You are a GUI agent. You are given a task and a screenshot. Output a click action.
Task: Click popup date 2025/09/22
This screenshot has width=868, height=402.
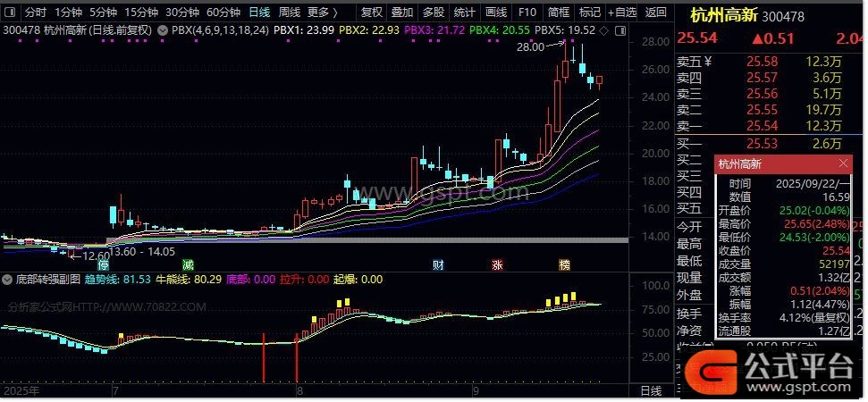tap(812, 184)
